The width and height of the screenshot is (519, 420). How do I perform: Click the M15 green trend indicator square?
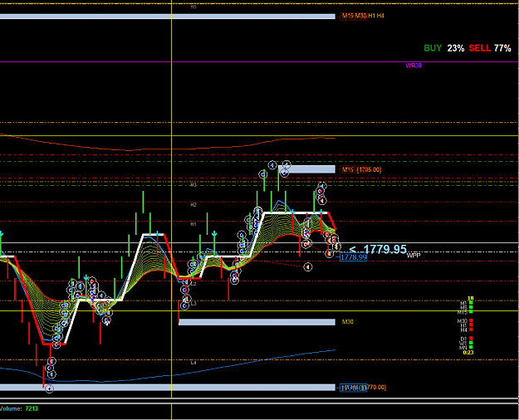click(471, 312)
